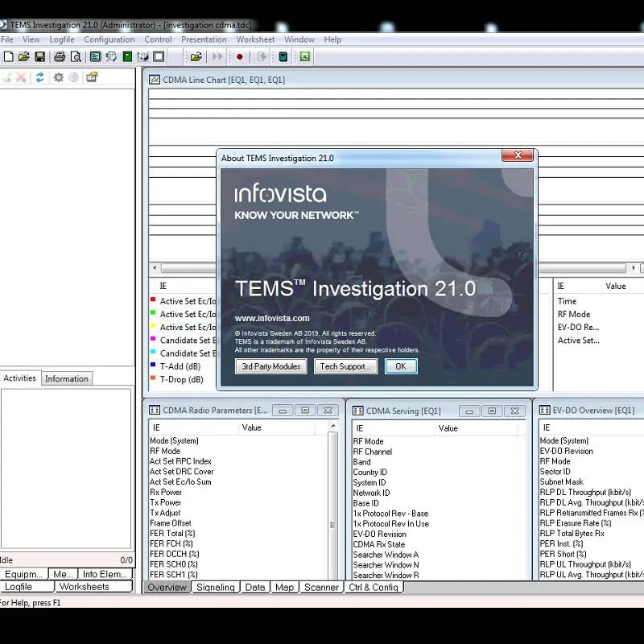The width and height of the screenshot is (644, 644).
Task: Click the CDMA Line Chart window icon
Action: pyautogui.click(x=155, y=80)
